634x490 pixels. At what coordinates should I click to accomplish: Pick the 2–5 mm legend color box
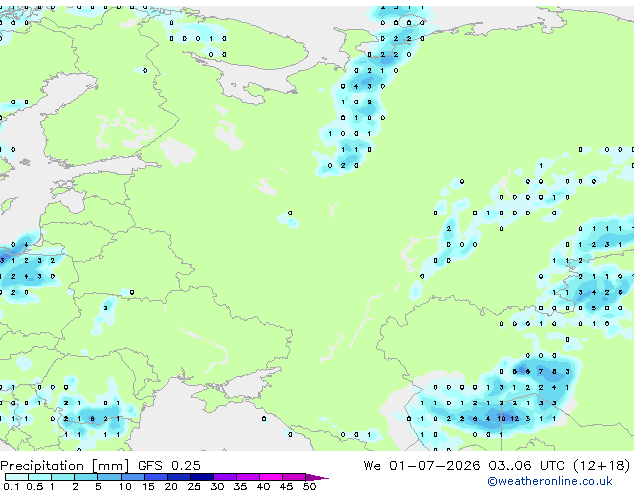click(x=86, y=477)
